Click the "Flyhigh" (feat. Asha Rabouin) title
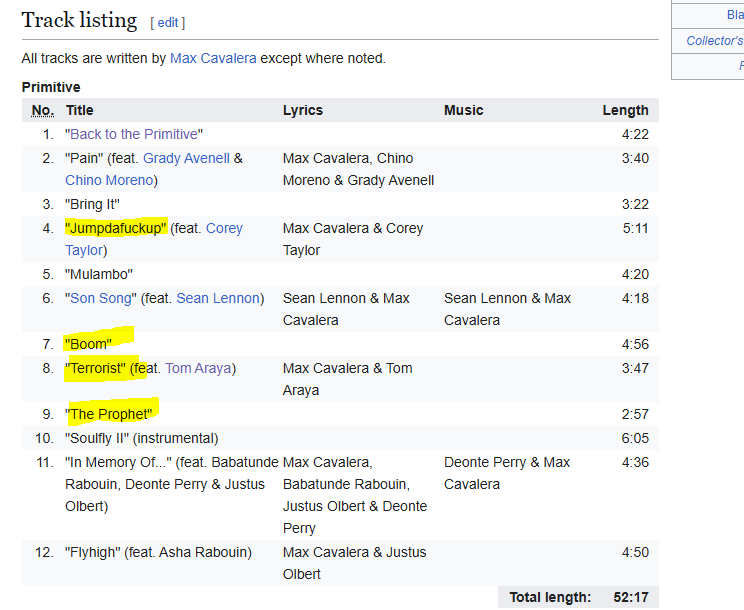The image size is (744, 610). point(158,553)
